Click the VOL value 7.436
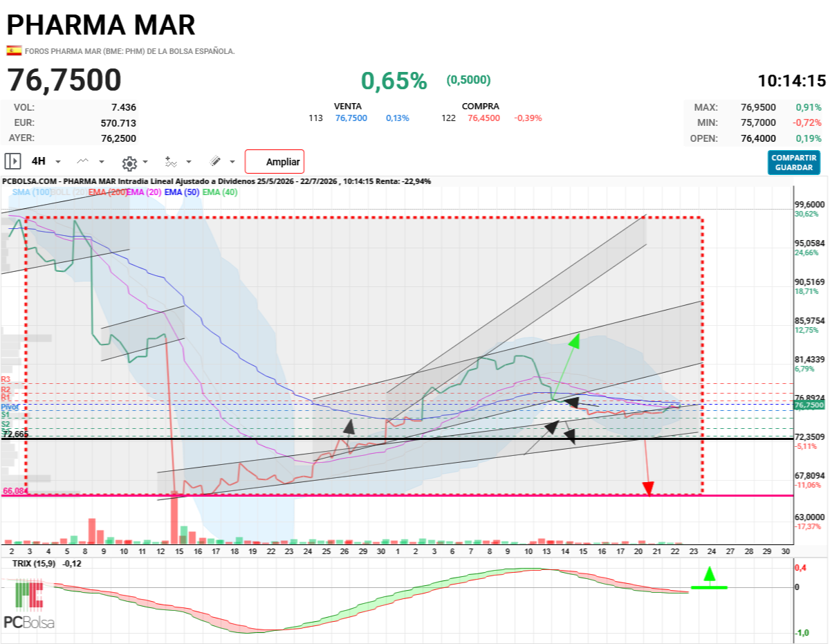The height and width of the screenshot is (644, 830). pyautogui.click(x=124, y=107)
